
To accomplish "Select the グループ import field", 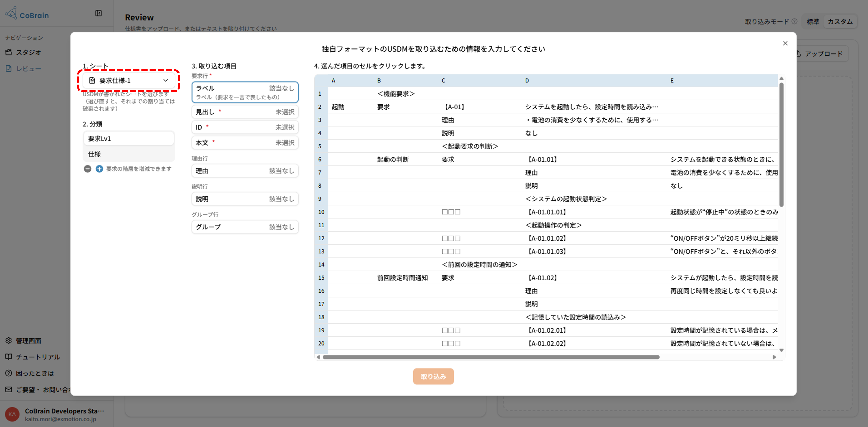I will (x=245, y=227).
